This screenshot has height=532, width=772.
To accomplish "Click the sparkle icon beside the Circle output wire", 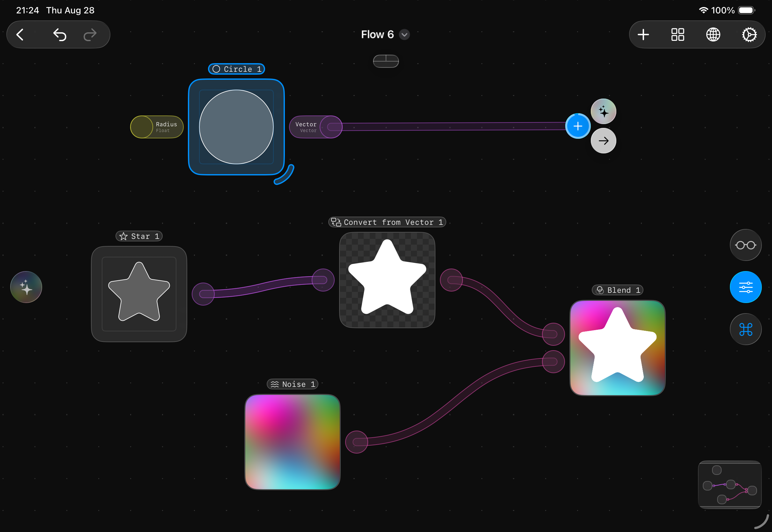I will click(x=603, y=111).
